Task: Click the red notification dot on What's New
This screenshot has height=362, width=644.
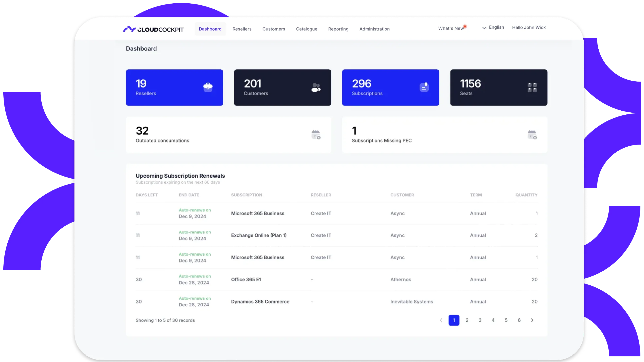Action: point(465,27)
